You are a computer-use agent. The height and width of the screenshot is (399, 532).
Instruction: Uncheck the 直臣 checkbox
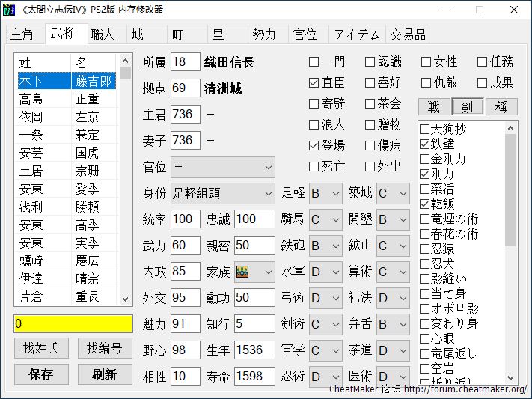(x=314, y=82)
